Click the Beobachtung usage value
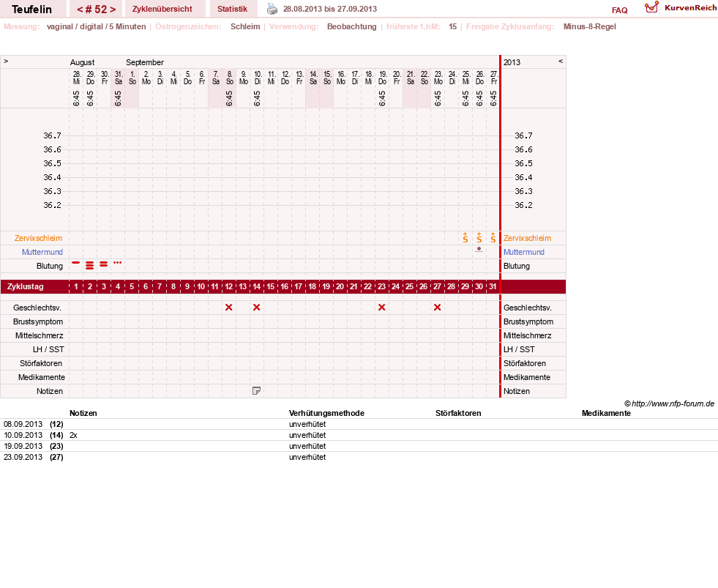This screenshot has height=588, width=718. pos(351,26)
